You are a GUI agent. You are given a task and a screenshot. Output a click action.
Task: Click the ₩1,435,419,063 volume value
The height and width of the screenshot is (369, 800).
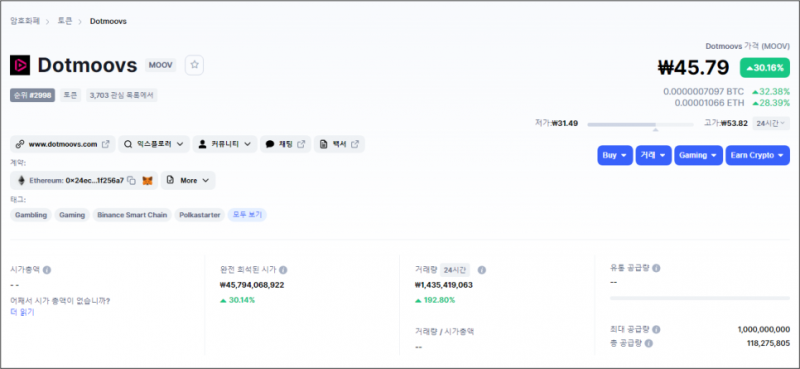[x=444, y=285]
